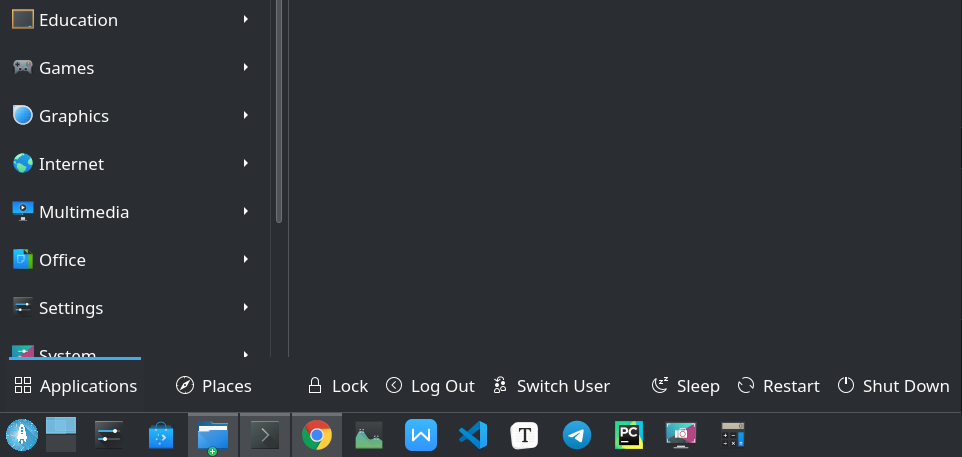
Task: Open Google Chrome from the taskbar
Action: click(x=317, y=436)
